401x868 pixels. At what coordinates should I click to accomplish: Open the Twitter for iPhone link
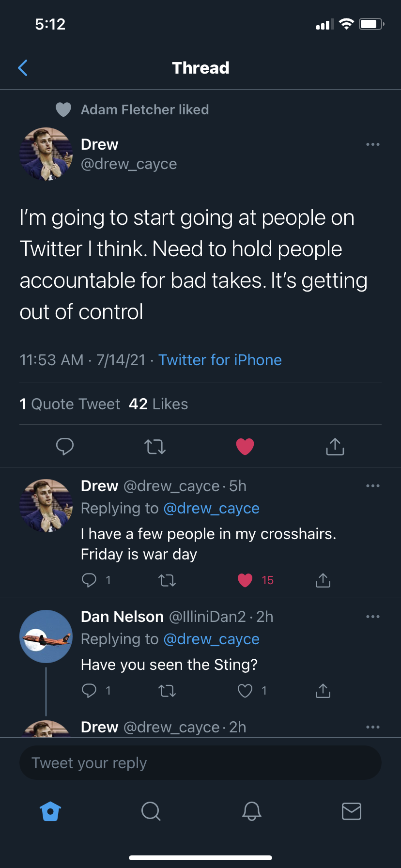220,360
